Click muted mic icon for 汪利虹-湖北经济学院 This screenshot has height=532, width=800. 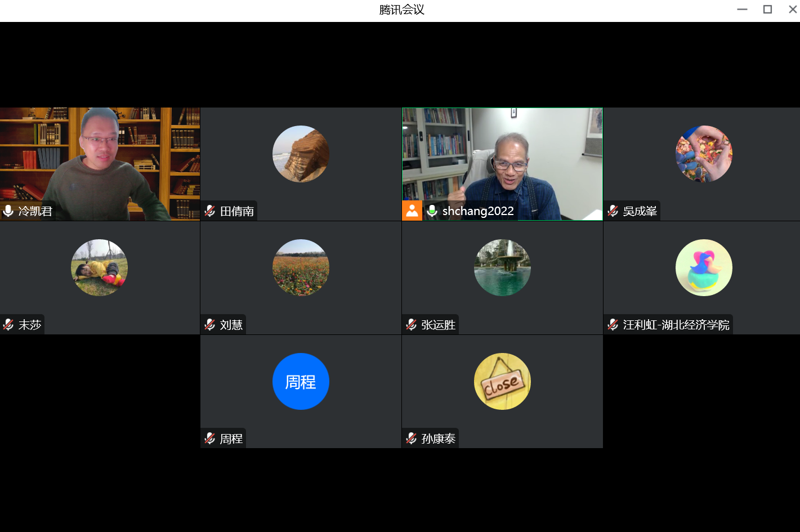coord(613,325)
